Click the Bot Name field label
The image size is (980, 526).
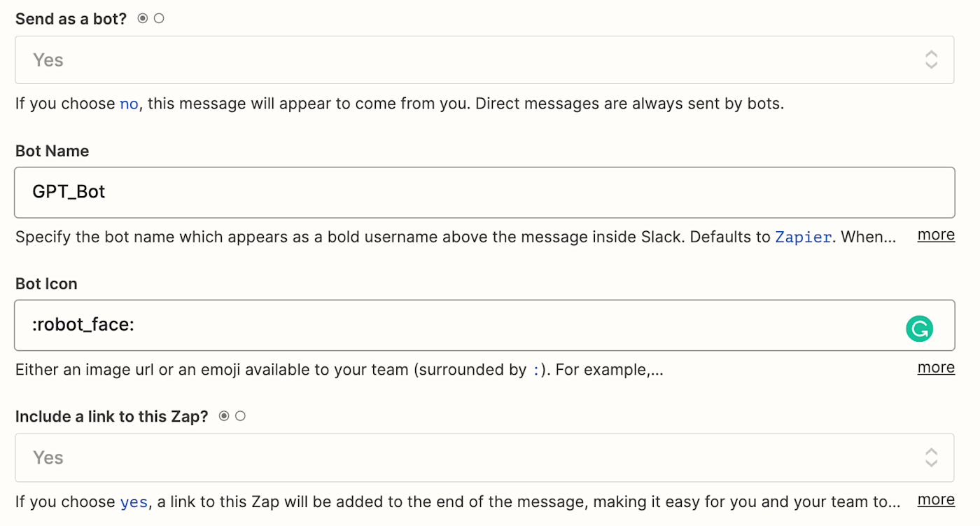52,151
